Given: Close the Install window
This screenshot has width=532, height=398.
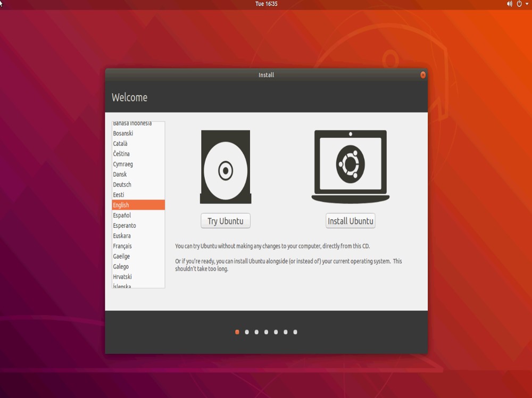Looking at the screenshot, I should pos(423,75).
